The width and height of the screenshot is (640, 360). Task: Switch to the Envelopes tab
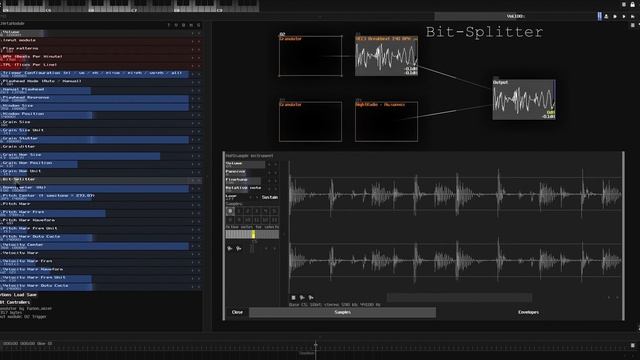click(529, 312)
